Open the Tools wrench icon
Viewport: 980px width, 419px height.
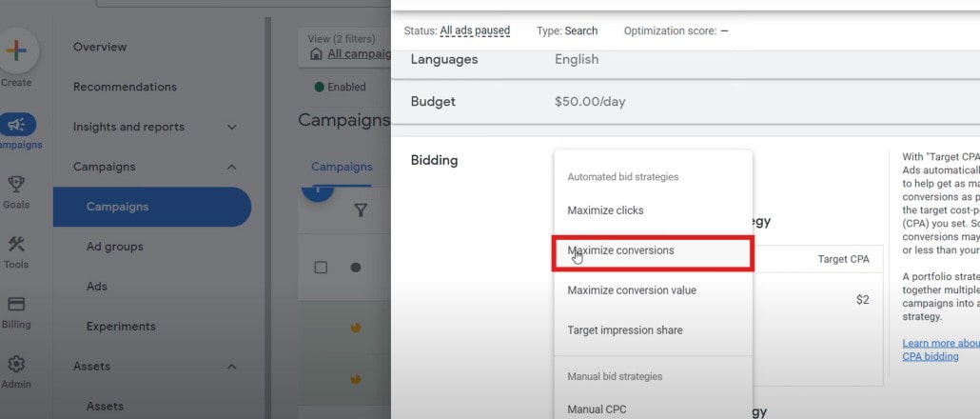[x=16, y=244]
